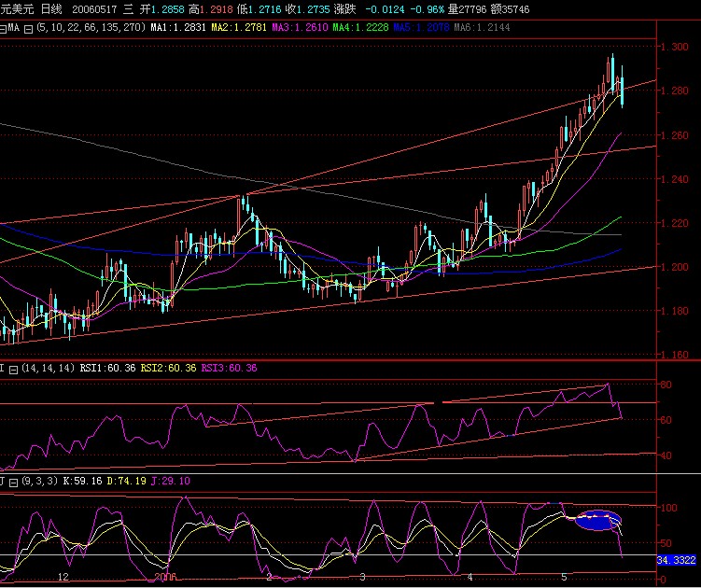Screen dimensions: 701x588
Task: Click the open price 1.2858
Action: coord(168,9)
